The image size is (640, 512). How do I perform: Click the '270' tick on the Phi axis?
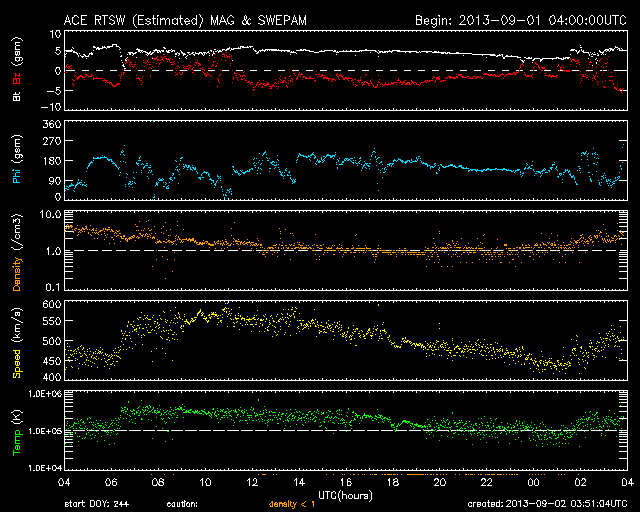pyautogui.click(x=52, y=141)
